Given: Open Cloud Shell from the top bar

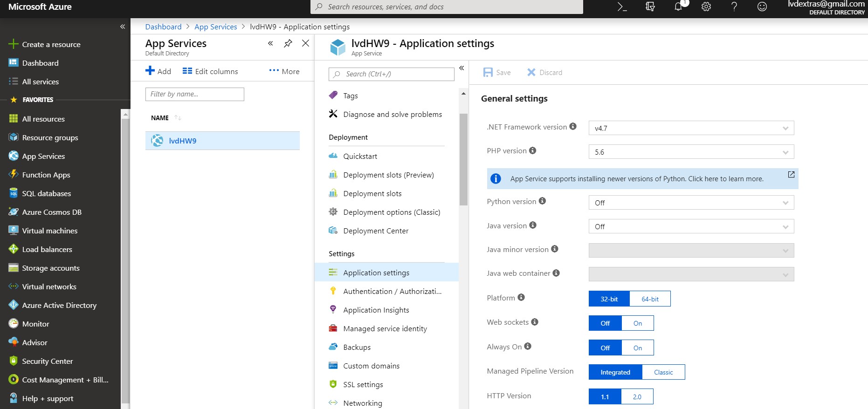Looking at the screenshot, I should (x=622, y=7).
